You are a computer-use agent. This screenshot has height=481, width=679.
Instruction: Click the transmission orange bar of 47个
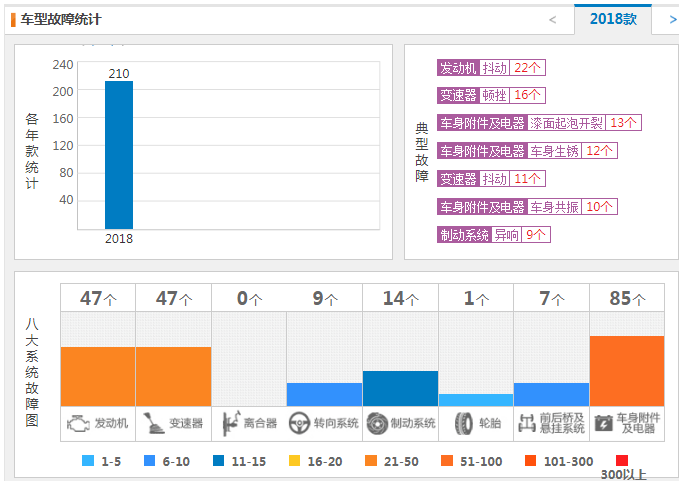(173, 376)
